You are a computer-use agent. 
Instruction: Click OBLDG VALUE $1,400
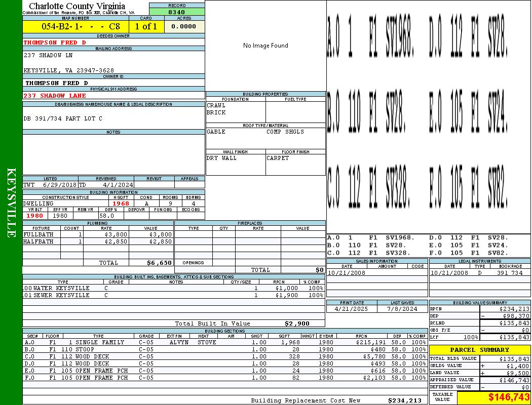pos(518,366)
